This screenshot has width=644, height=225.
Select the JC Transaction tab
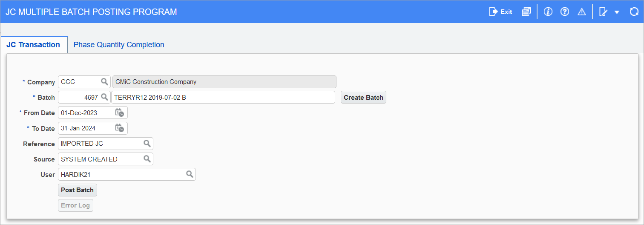(33, 45)
